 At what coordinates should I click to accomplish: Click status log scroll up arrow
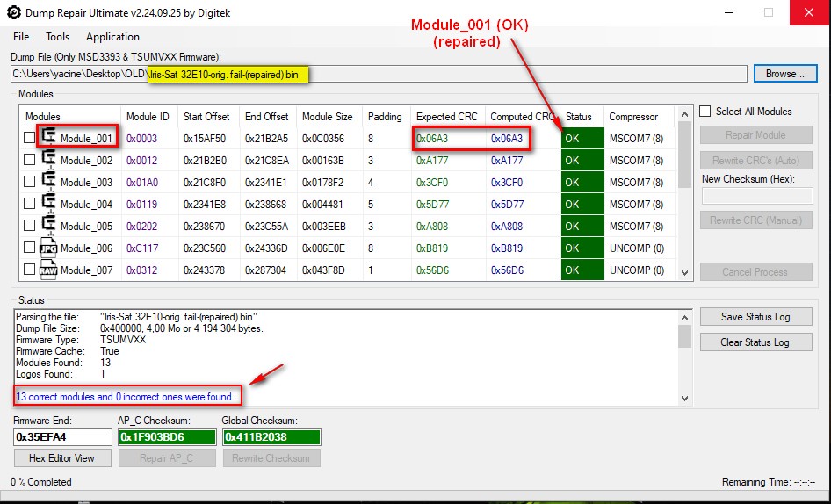[x=684, y=318]
